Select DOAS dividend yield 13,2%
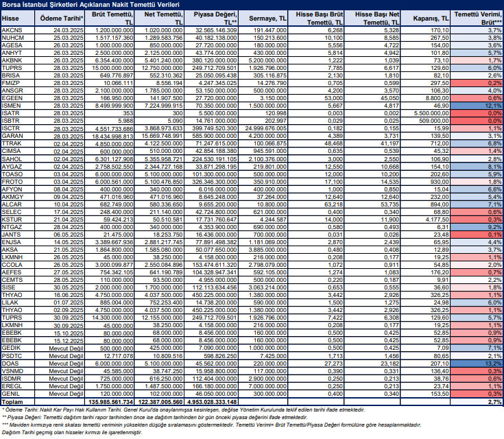The image size is (504, 439). 477,364
